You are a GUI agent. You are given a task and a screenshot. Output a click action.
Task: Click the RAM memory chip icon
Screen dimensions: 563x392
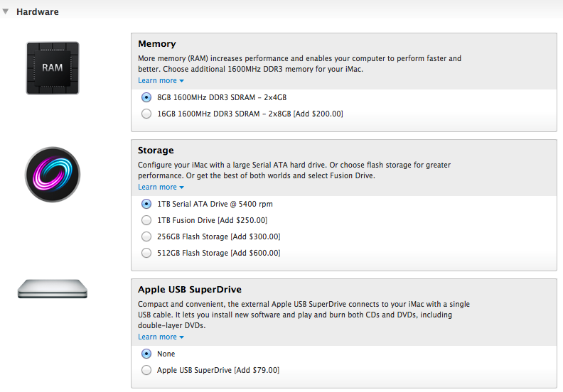click(53, 68)
